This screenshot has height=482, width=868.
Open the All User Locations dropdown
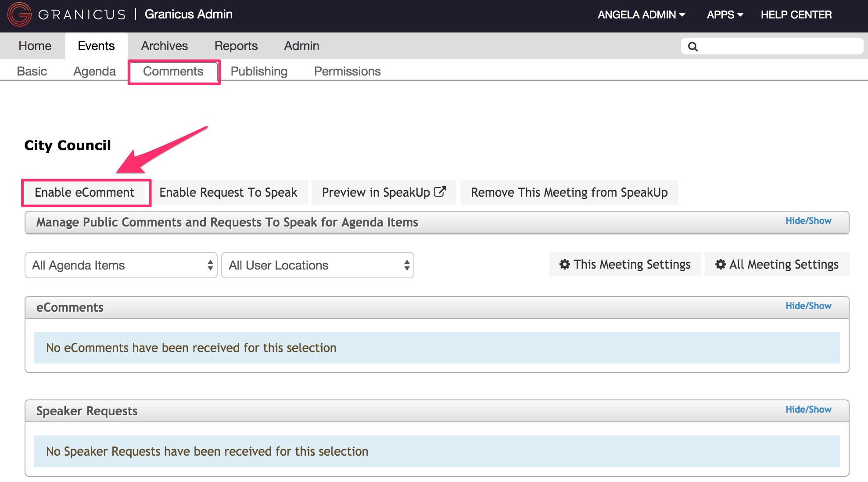coord(317,265)
